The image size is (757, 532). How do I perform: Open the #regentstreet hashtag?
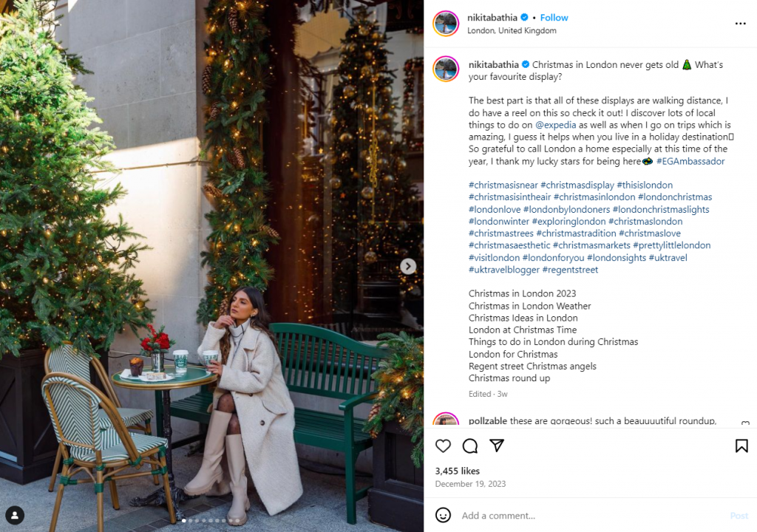point(570,270)
